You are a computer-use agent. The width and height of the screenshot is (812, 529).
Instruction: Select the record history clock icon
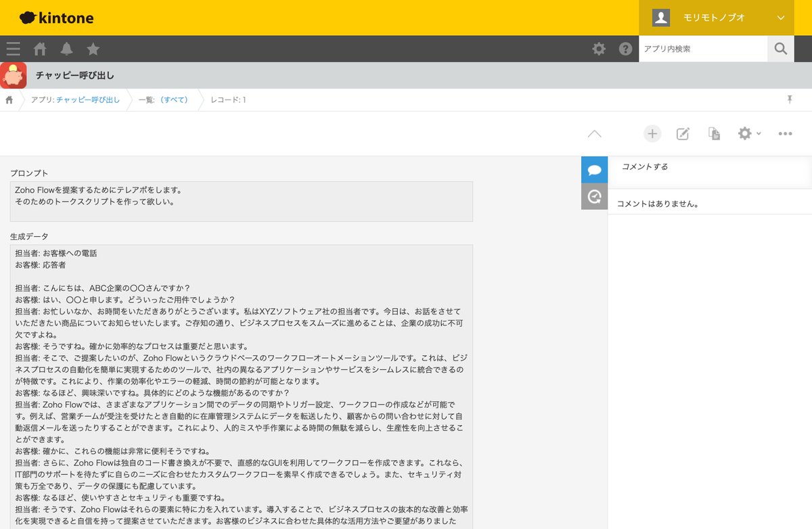[x=594, y=198]
